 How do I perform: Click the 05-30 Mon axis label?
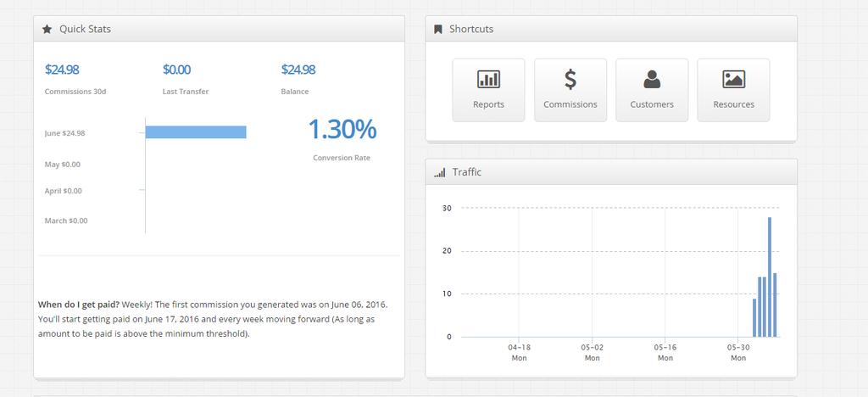coord(738,353)
